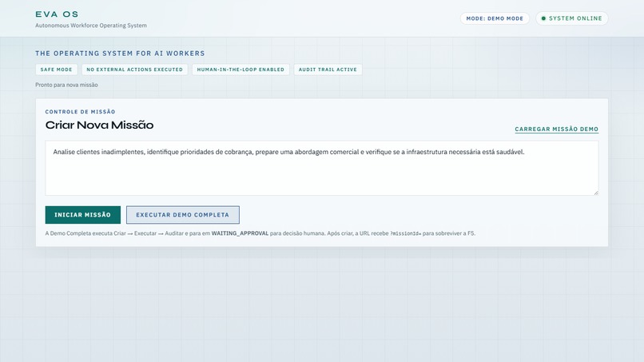Click the Autonomous Workforce Operating System subtitle
Screen dimensions: 644x362
(91, 26)
